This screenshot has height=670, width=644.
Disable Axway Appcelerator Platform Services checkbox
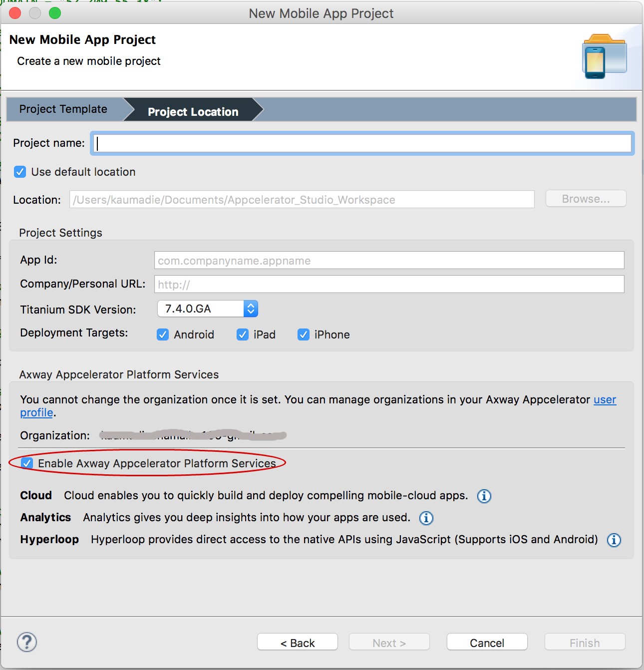[x=27, y=463]
